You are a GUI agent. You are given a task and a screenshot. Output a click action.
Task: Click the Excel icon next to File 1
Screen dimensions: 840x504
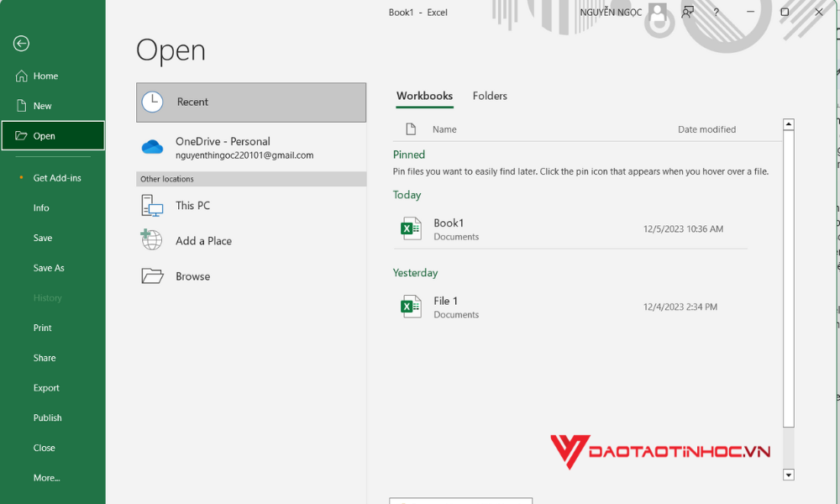tap(411, 307)
